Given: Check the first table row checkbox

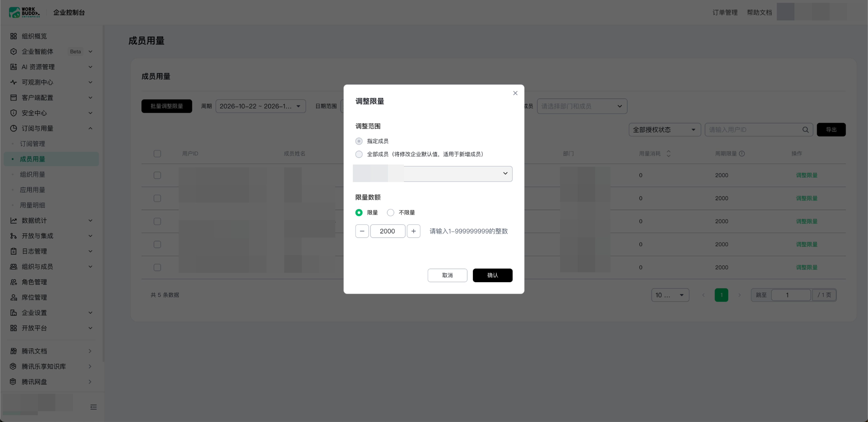Looking at the screenshot, I should click(157, 175).
